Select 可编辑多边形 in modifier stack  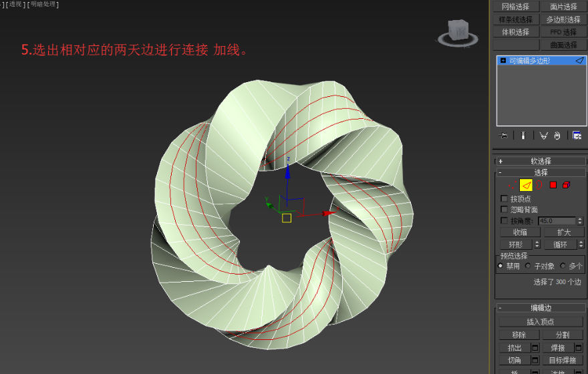point(541,60)
